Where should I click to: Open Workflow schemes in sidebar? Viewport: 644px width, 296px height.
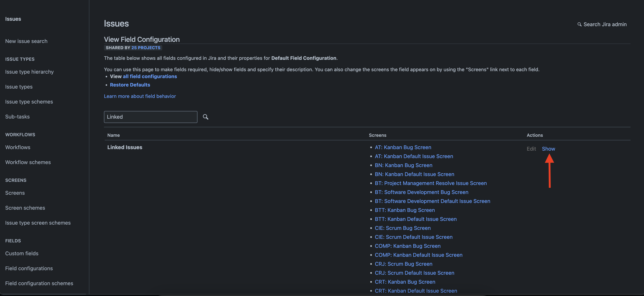click(28, 162)
